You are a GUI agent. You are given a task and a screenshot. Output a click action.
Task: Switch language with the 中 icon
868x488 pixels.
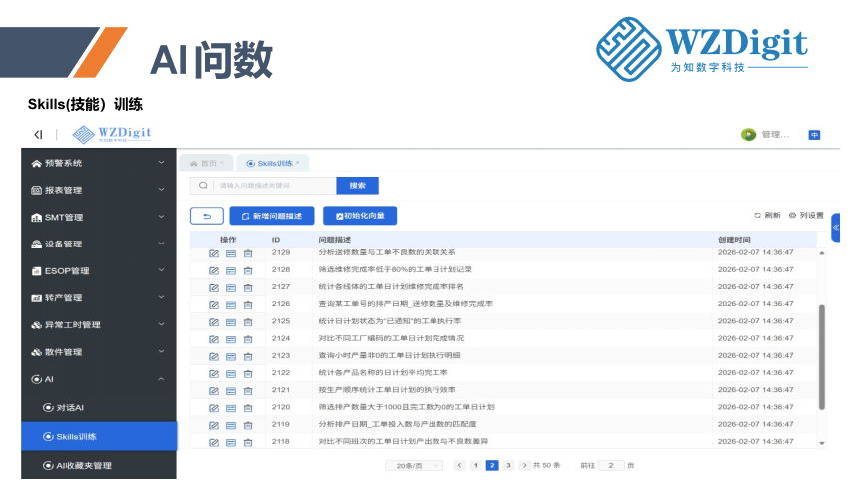pyautogui.click(x=814, y=135)
